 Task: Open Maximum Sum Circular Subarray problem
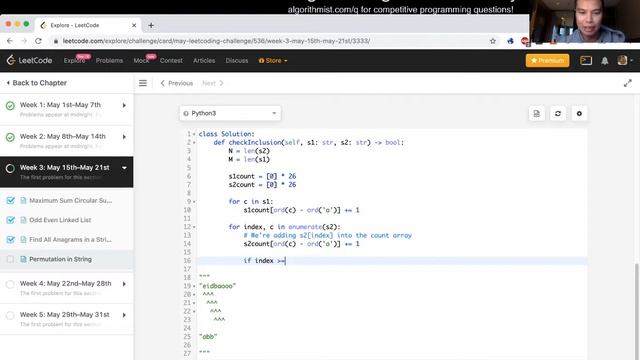click(70, 200)
